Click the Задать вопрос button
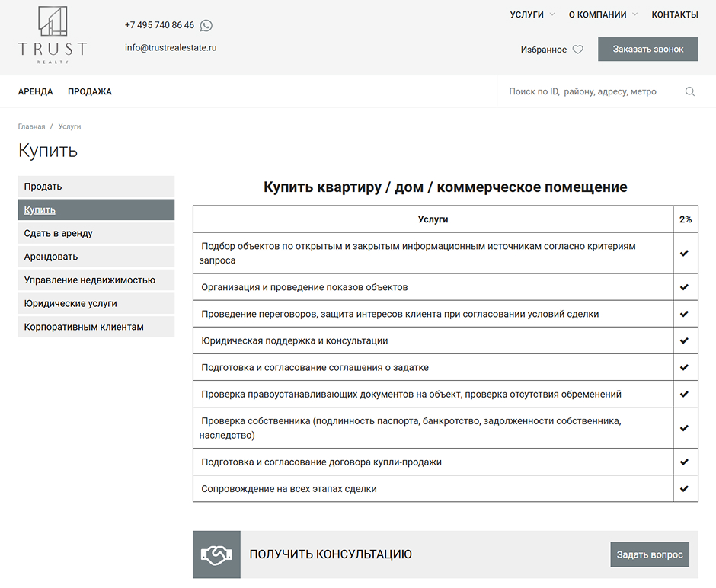The image size is (716, 588). pyautogui.click(x=649, y=554)
